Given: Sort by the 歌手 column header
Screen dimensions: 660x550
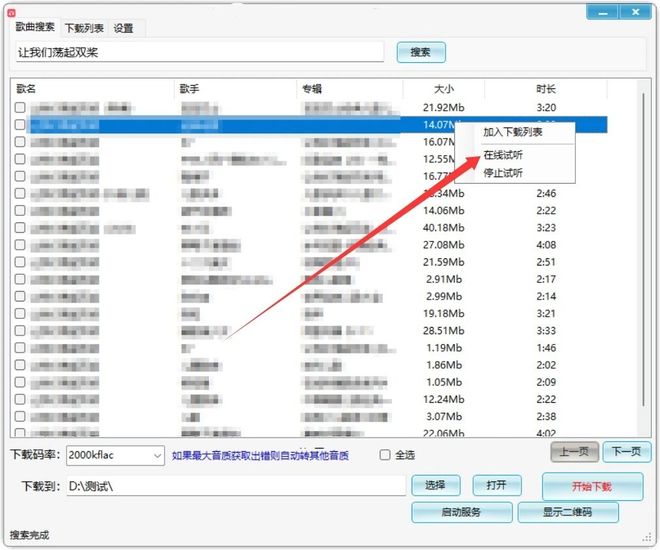Looking at the screenshot, I should (189, 89).
